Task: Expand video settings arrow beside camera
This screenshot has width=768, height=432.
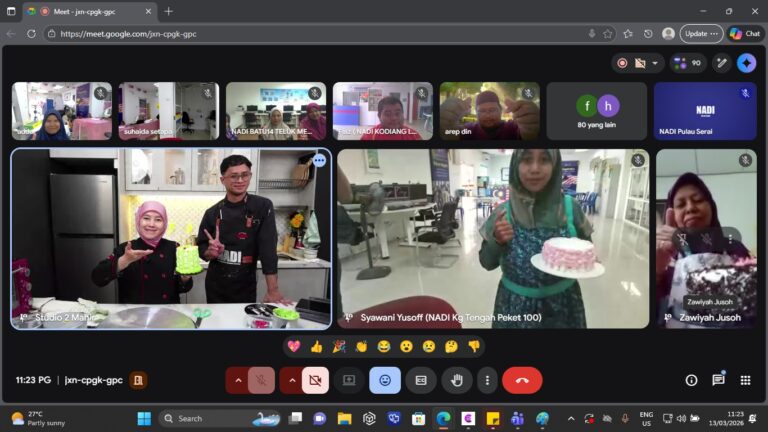Action: pyautogui.click(x=292, y=380)
